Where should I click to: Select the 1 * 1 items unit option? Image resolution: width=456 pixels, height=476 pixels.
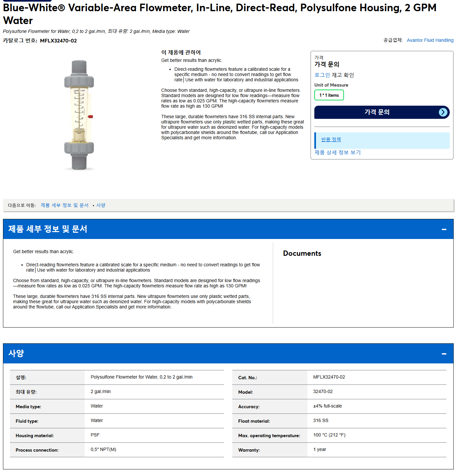click(x=329, y=95)
